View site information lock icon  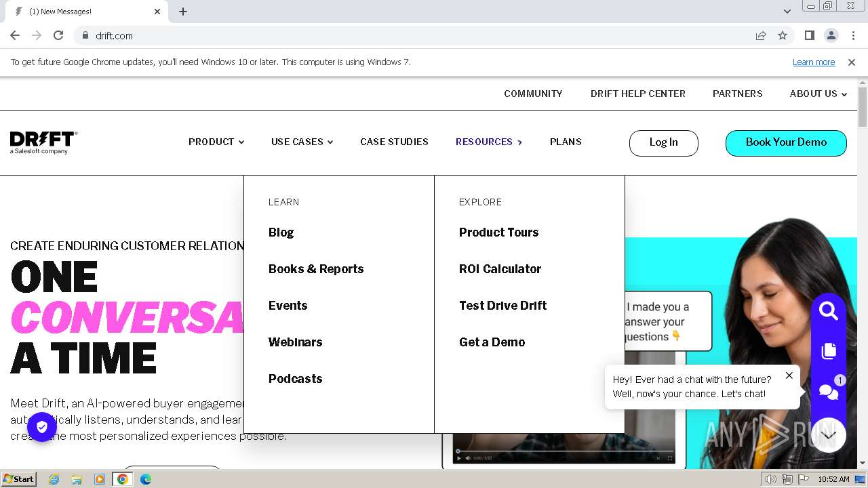coord(85,35)
